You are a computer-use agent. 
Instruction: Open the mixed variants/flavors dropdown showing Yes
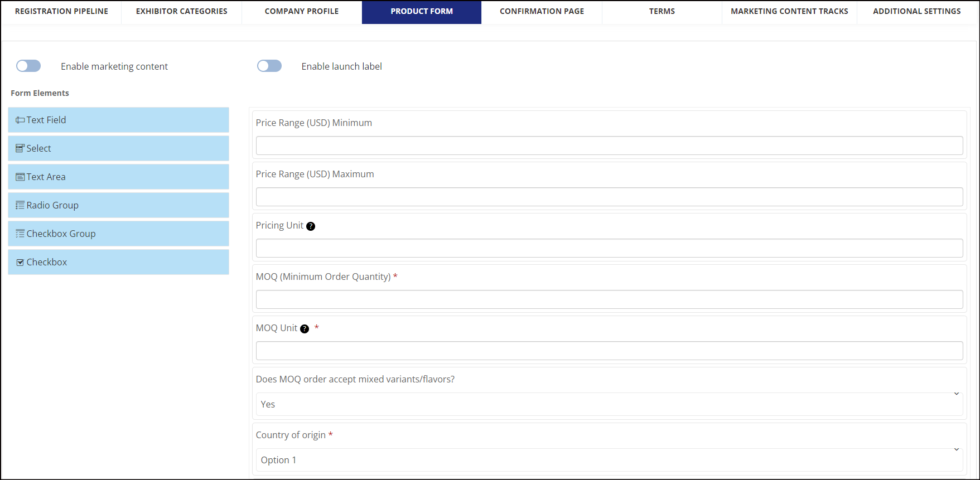point(609,404)
